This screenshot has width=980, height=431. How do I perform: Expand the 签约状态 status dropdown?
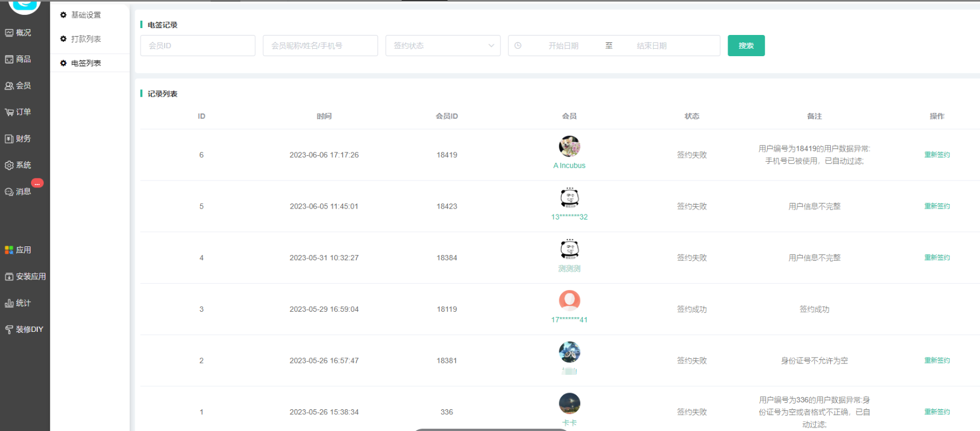click(442, 46)
